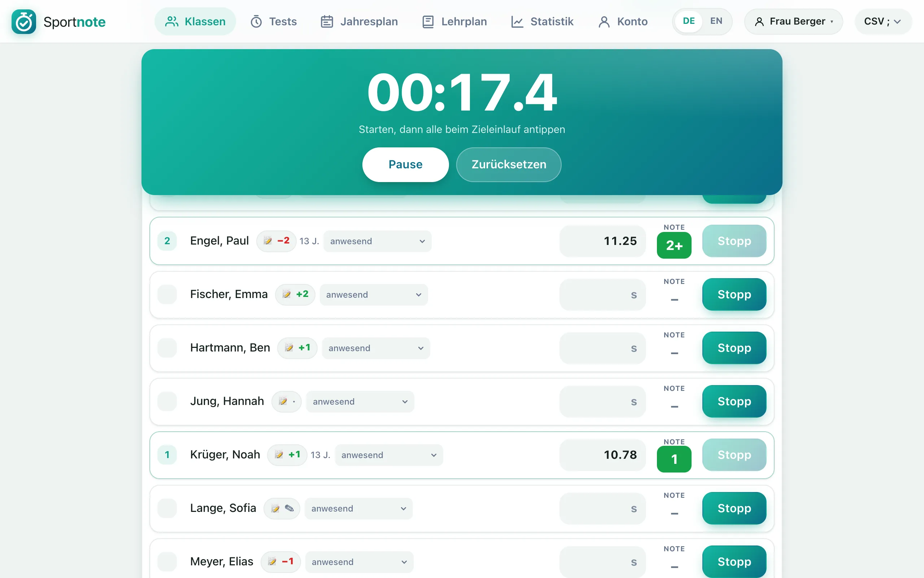Open the note pill for Jung, Hannah
This screenshot has height=578, width=924.
286,401
